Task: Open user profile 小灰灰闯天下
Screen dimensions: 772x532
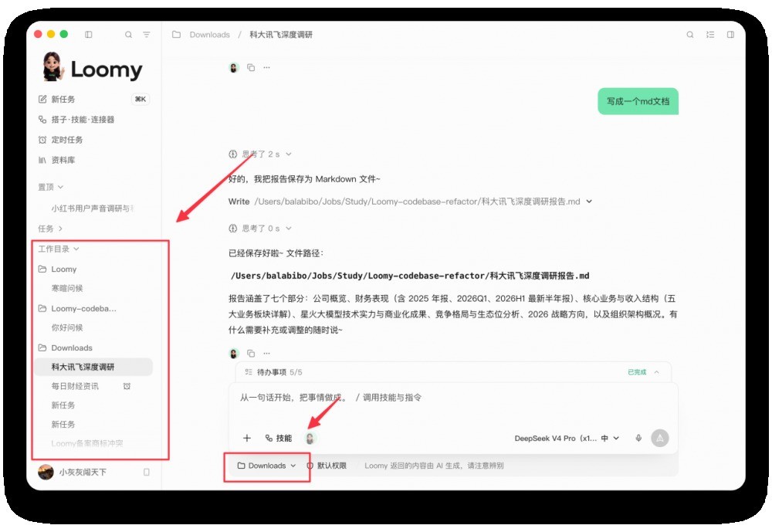Action: 73,472
